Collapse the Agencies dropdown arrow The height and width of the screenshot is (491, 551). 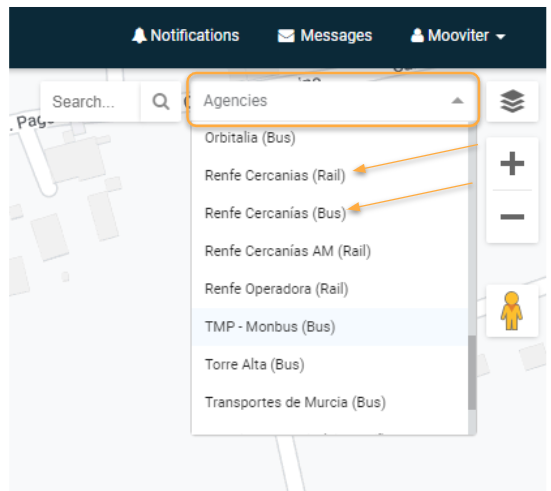point(457,101)
